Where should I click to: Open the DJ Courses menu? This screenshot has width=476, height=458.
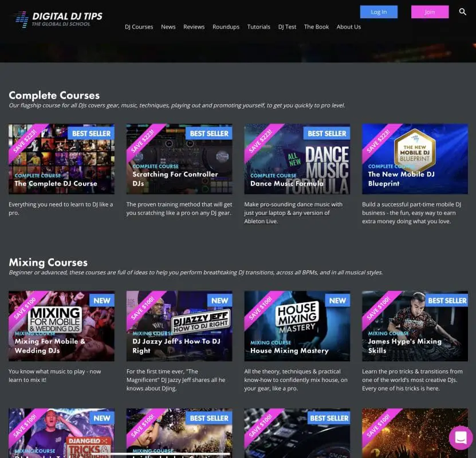coord(139,27)
